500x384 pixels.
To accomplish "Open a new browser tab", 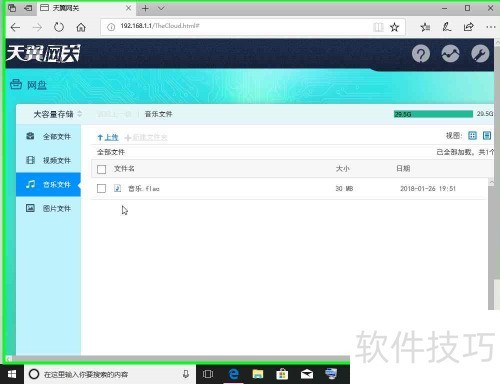I will click(145, 8).
